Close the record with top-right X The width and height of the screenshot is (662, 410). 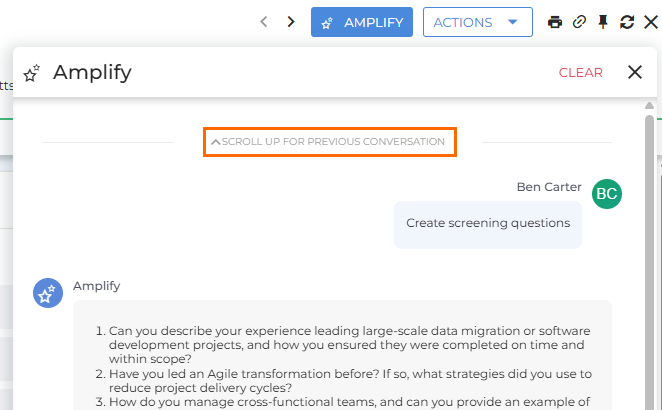[651, 22]
